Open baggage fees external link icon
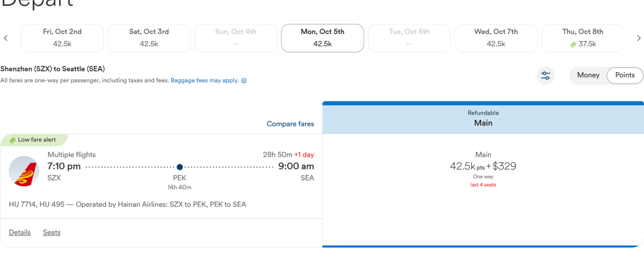 click(244, 81)
